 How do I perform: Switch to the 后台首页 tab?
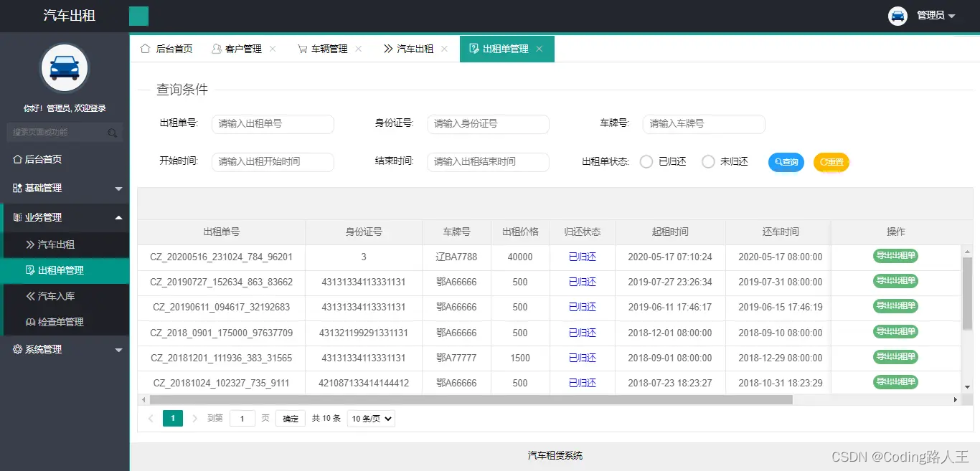tap(166, 49)
